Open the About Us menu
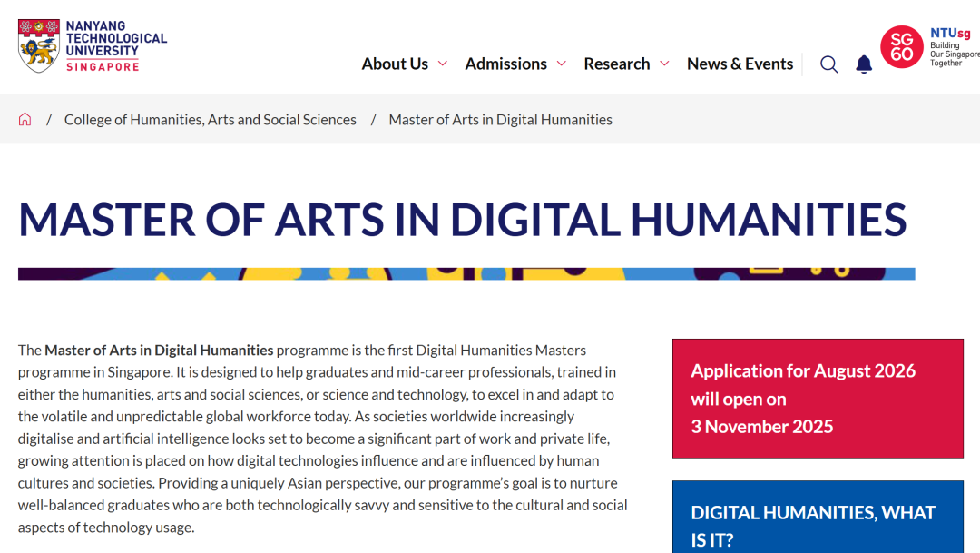The height and width of the screenshot is (553, 980). tap(395, 64)
